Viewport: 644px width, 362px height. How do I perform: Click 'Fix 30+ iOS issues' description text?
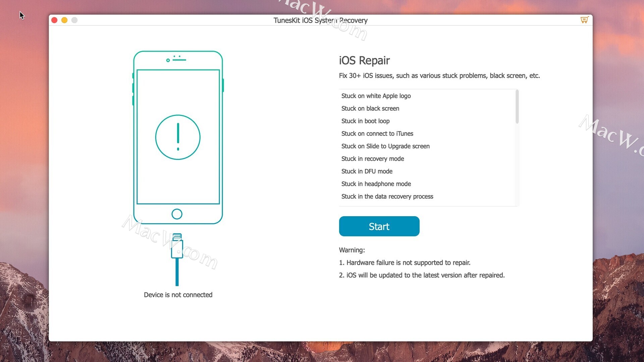(x=439, y=76)
